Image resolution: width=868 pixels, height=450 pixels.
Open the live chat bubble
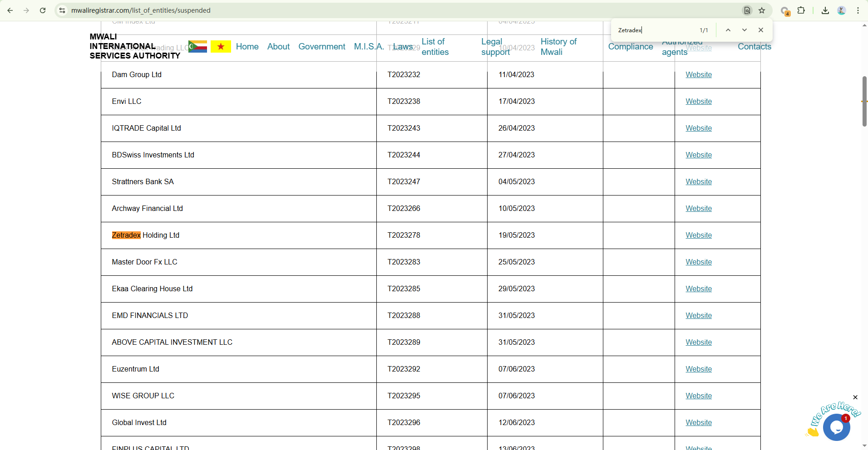coord(836,427)
